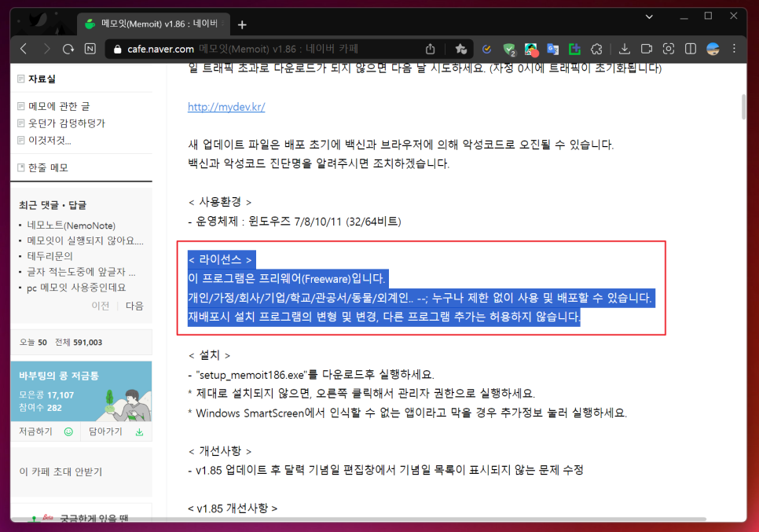759x532 pixels.
Task: Select the 메모잇(Memoit) v1.86 browser tab
Action: click(154, 24)
